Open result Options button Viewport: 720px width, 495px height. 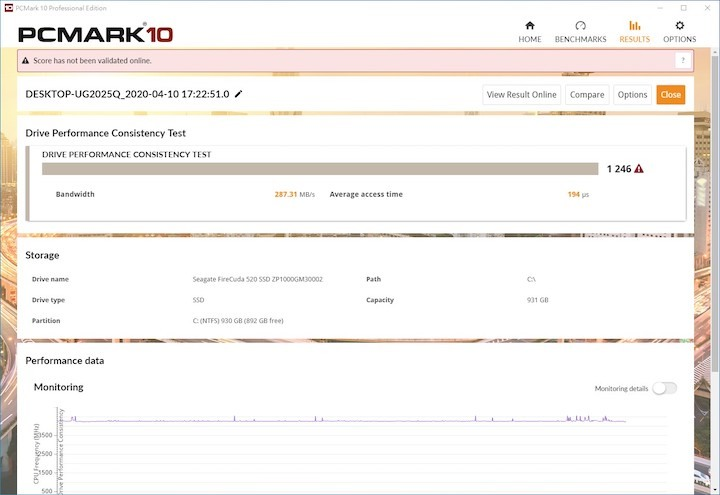[632, 95]
